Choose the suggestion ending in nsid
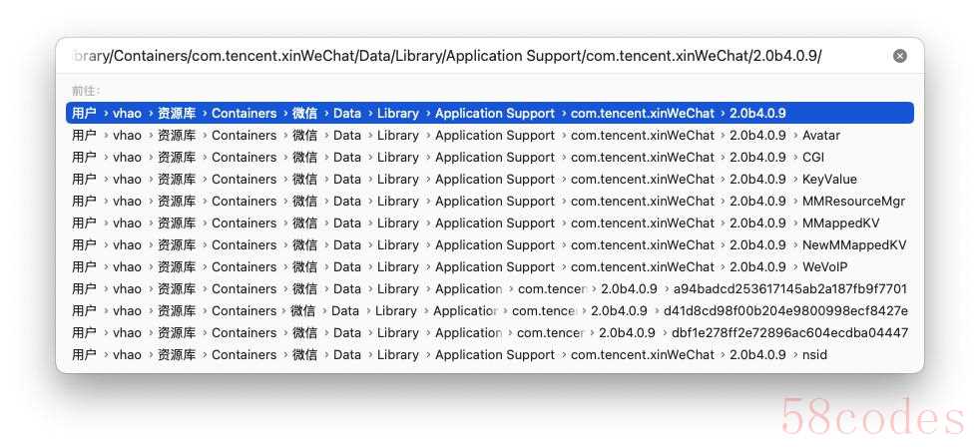The width and height of the screenshot is (980, 447). [490, 354]
